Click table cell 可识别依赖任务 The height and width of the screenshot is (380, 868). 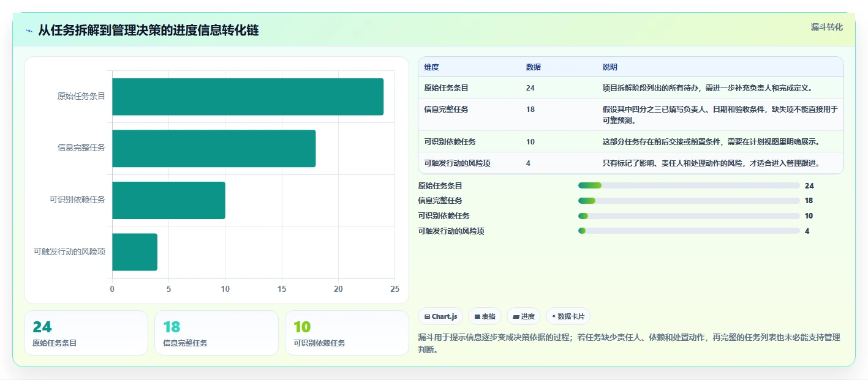coord(450,142)
